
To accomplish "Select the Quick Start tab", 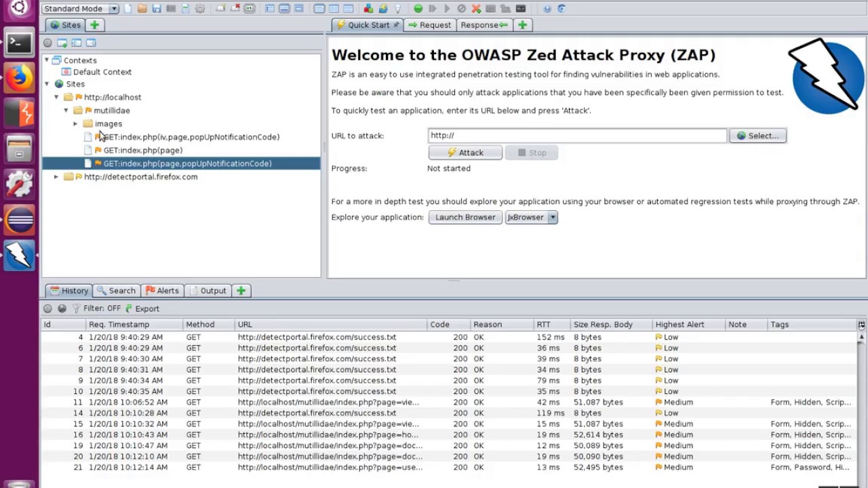I will tap(367, 25).
